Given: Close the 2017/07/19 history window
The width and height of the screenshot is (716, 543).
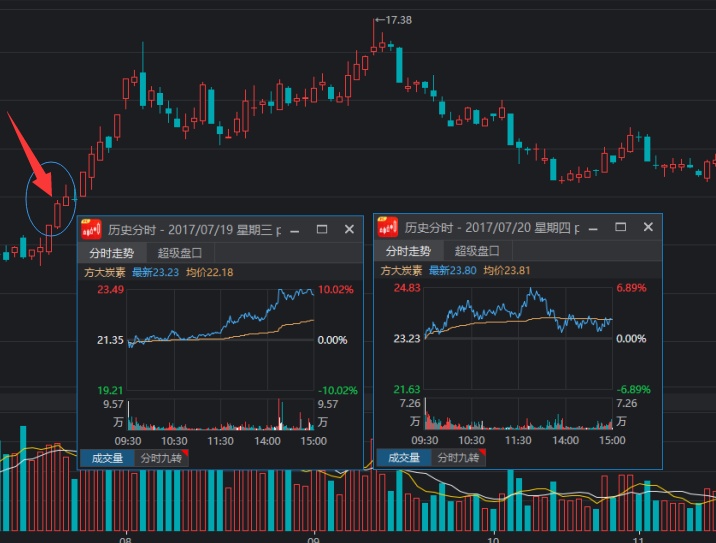Looking at the screenshot, I should [x=349, y=229].
